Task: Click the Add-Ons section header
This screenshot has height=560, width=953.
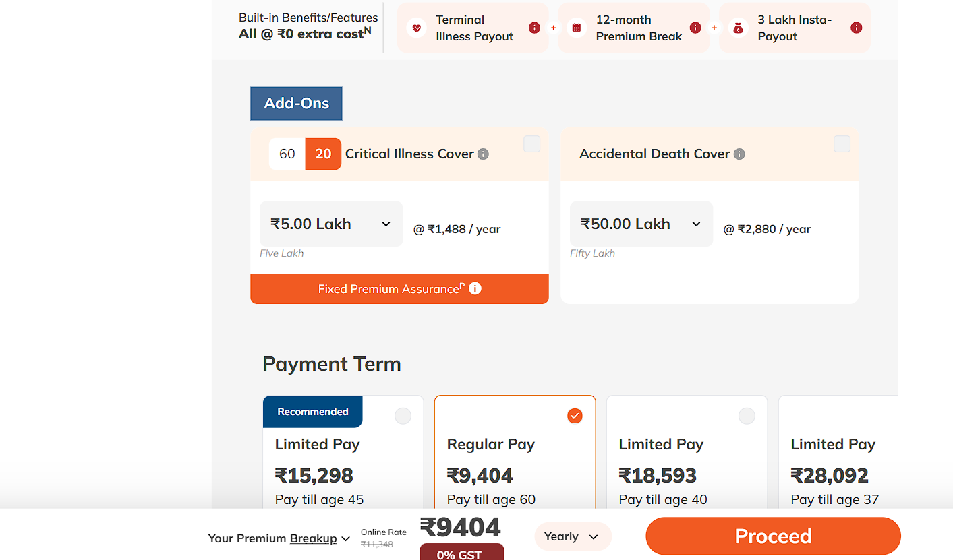Action: pyautogui.click(x=296, y=103)
